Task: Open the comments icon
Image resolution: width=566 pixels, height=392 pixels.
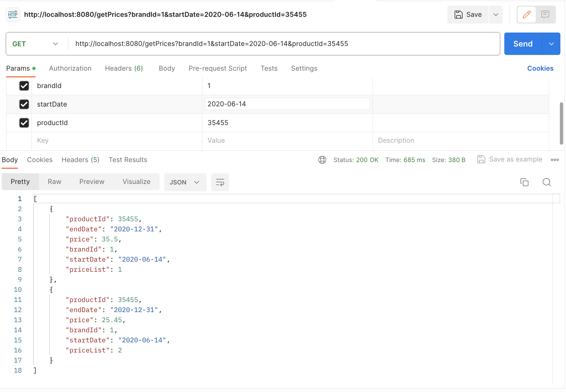Action: coord(545,15)
